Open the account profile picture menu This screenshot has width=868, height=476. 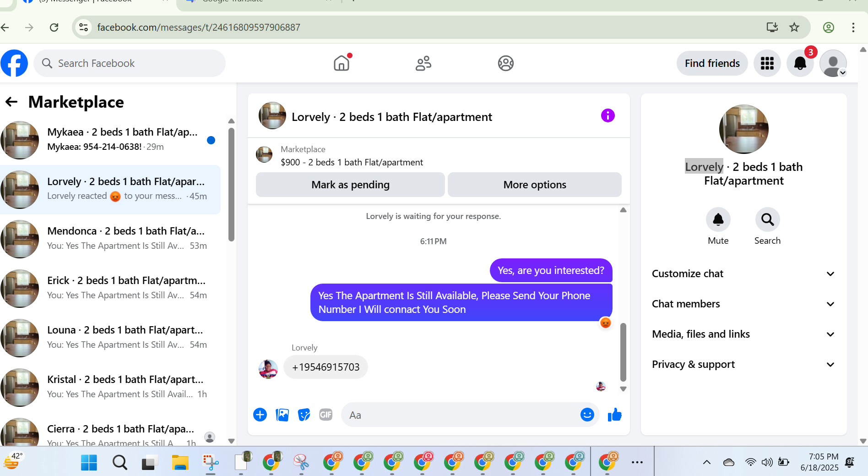tap(833, 63)
